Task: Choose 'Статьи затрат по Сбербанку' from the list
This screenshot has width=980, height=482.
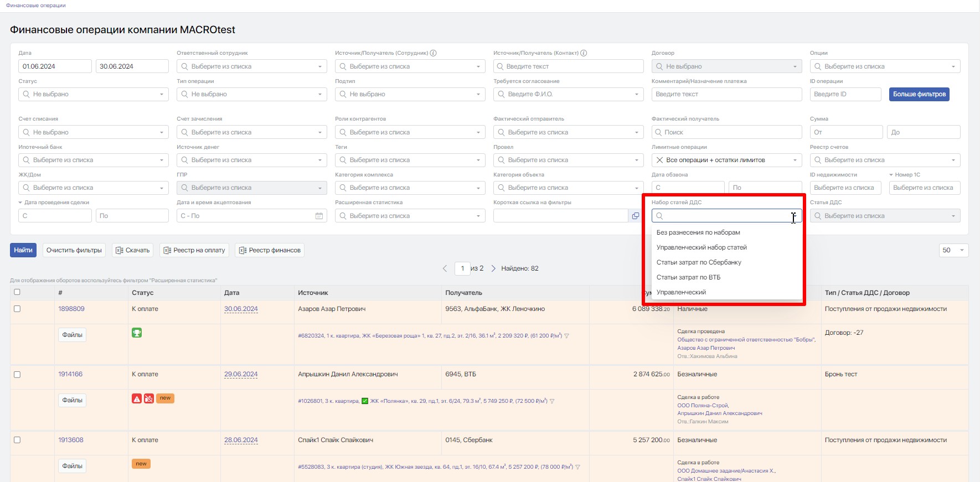Action: coord(699,262)
